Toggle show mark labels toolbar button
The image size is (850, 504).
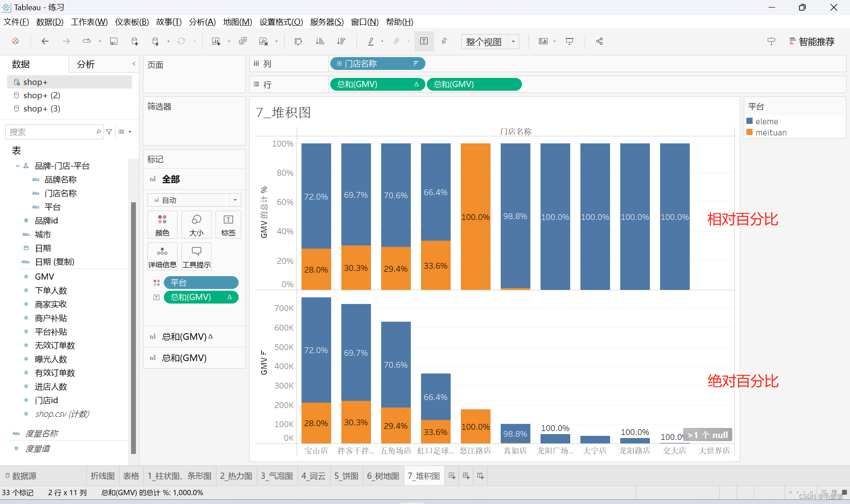(424, 41)
